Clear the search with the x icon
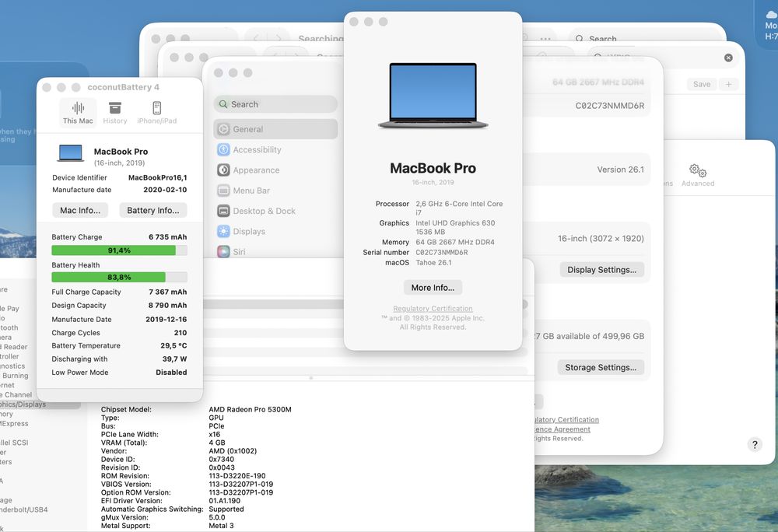 pos(728,58)
